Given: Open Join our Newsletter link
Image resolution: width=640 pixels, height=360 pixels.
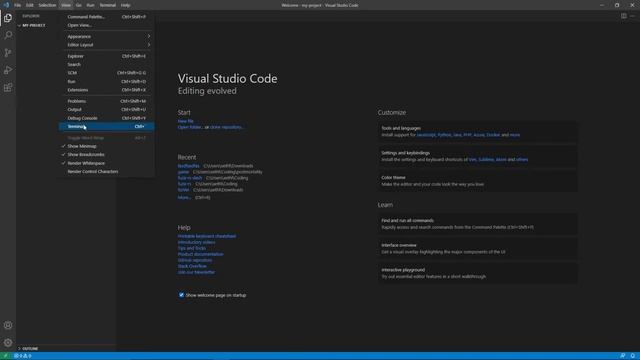Looking at the screenshot, I should [196, 272].
